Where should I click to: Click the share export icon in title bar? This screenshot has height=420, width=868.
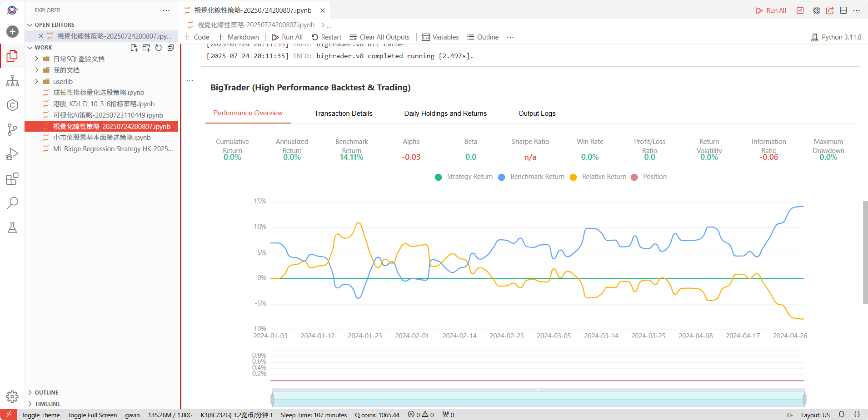coord(830,10)
